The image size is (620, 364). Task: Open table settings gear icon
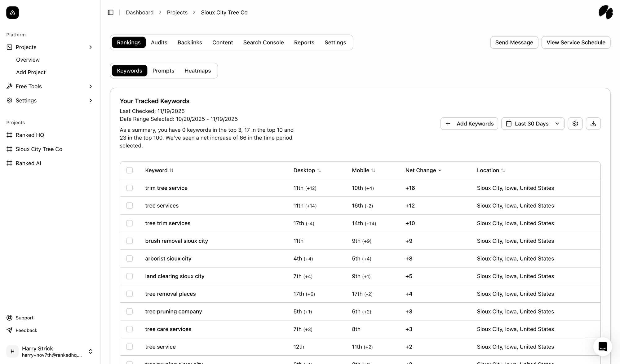575,124
